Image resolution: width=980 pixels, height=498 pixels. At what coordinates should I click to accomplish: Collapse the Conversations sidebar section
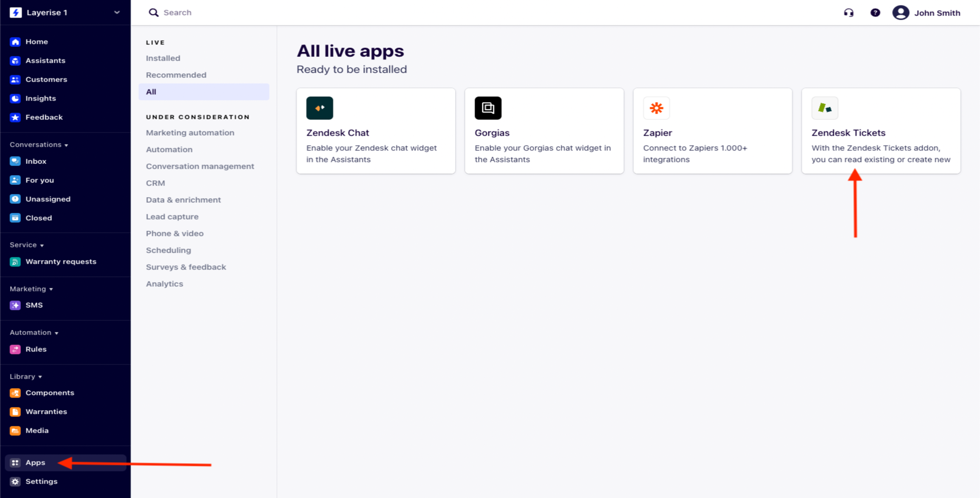point(39,145)
